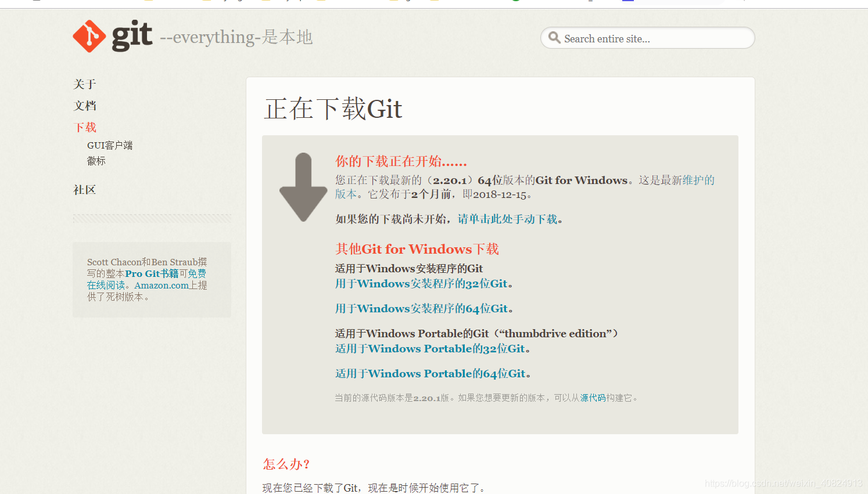Click the 其他Git for Windows下载 heading
The height and width of the screenshot is (494, 868).
click(417, 249)
